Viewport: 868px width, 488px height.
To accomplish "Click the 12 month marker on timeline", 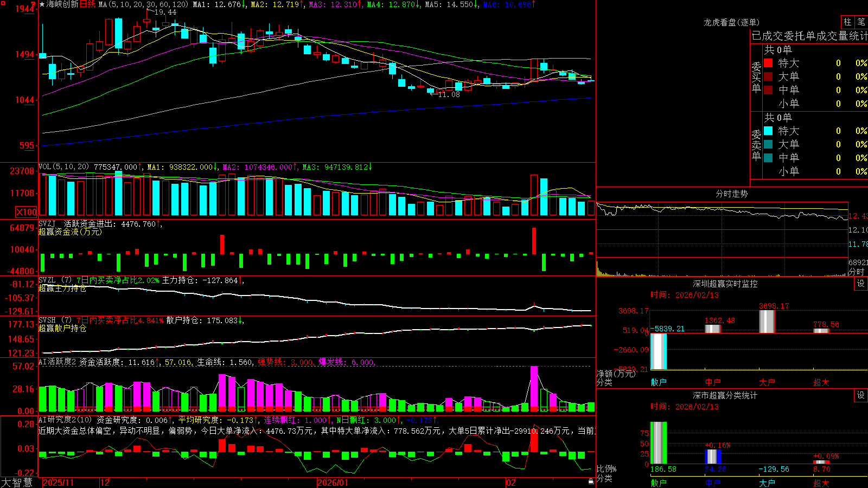I will 105,483.
